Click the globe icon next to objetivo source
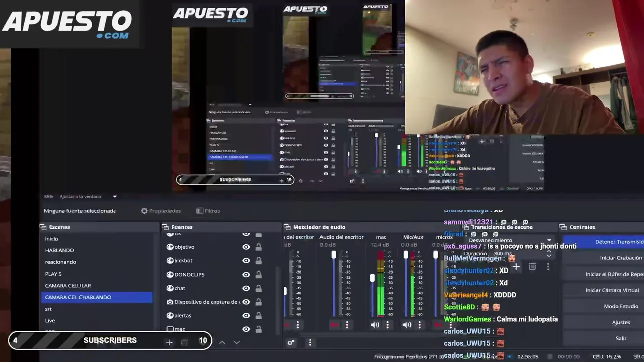The height and width of the screenshot is (362, 644). 170,247
